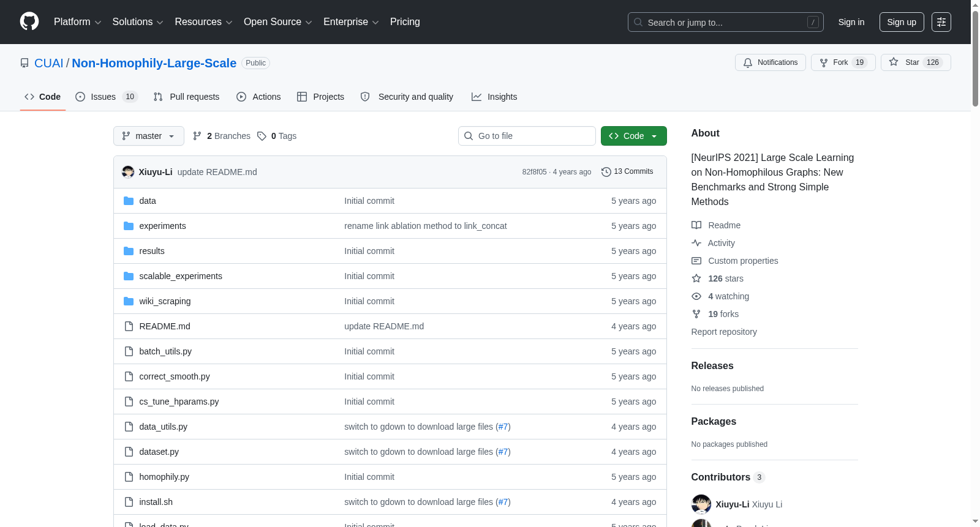
Task: Click the dataset.py file icon
Action: tap(129, 452)
